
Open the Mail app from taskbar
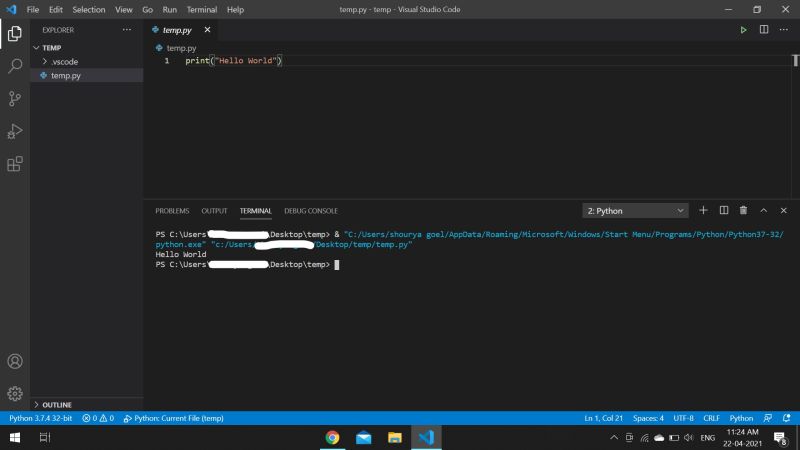coord(363,437)
